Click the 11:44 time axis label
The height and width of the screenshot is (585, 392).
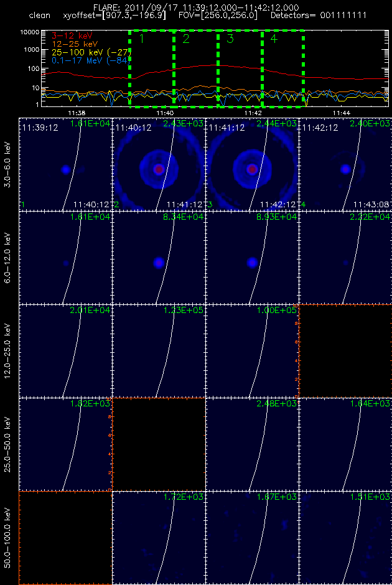click(341, 113)
